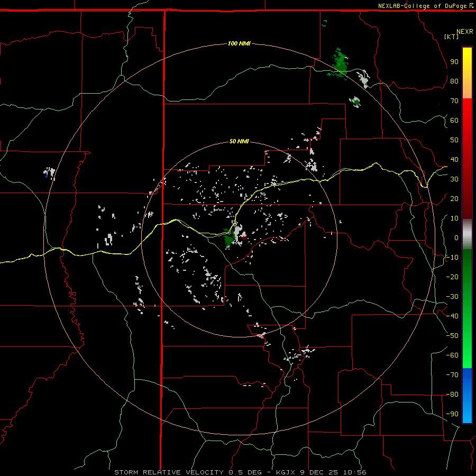Image resolution: width=476 pixels, height=476 pixels.
Task: Click the -70 scale value label
Action: [452, 375]
